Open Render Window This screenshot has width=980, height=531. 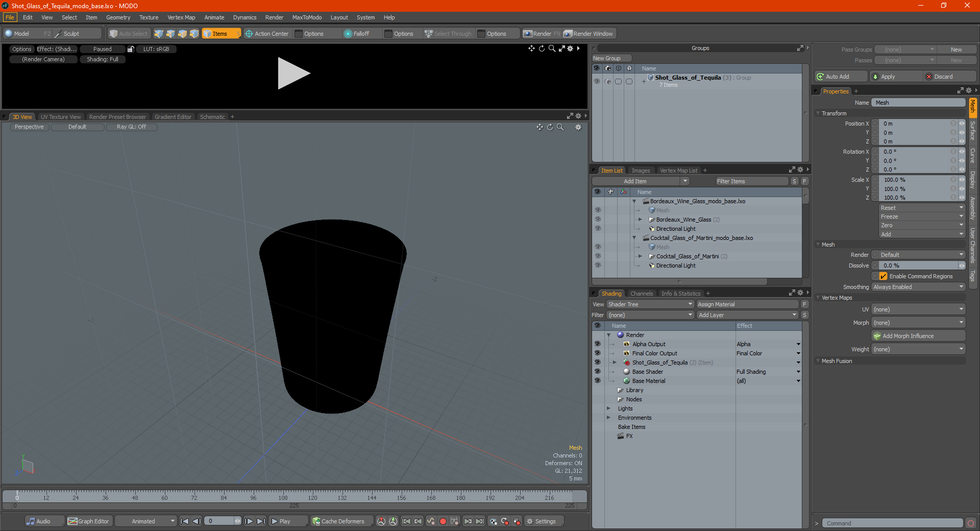589,34
